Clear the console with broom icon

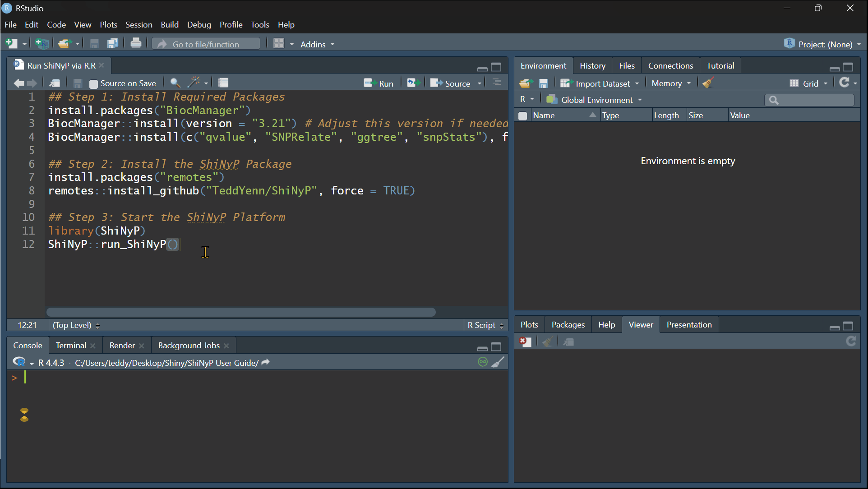pos(498,362)
